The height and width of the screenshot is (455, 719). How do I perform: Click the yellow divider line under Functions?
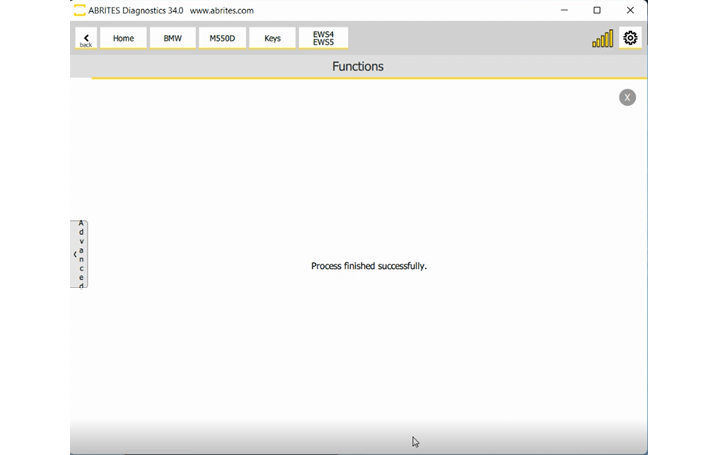368,78
